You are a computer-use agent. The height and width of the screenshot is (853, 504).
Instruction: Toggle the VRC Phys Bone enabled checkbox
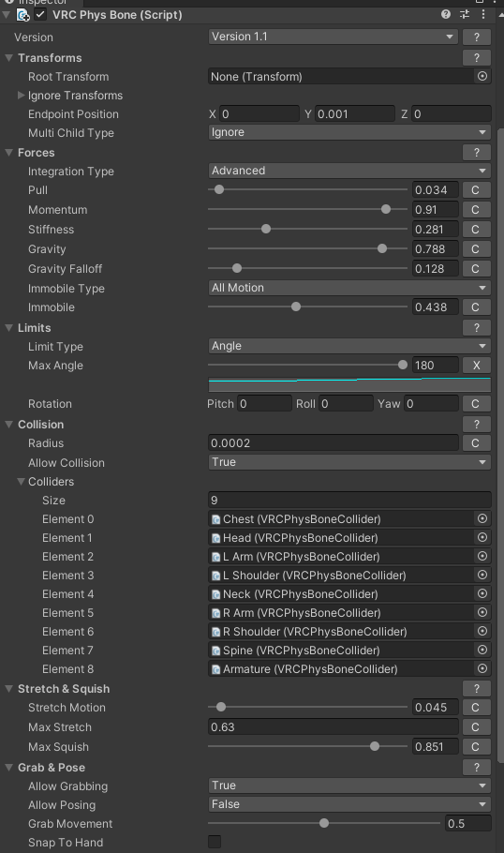(40, 15)
